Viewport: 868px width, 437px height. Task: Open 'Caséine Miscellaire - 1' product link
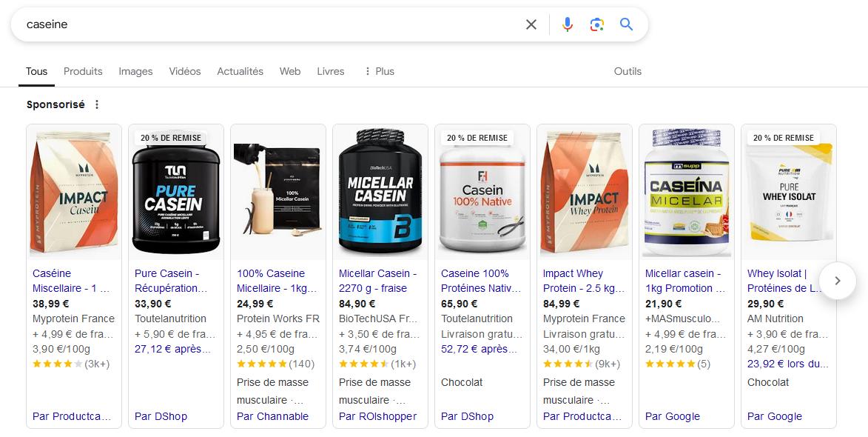pyautogui.click(x=72, y=281)
